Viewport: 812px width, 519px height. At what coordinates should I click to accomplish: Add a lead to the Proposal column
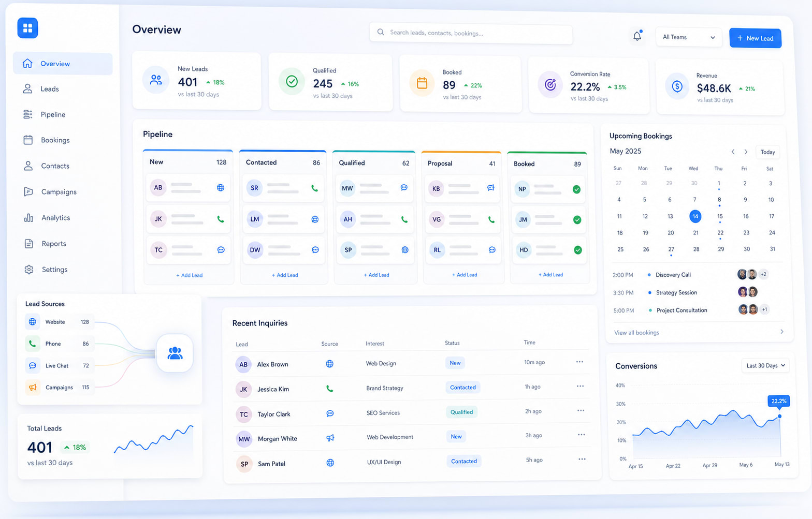tap(465, 275)
